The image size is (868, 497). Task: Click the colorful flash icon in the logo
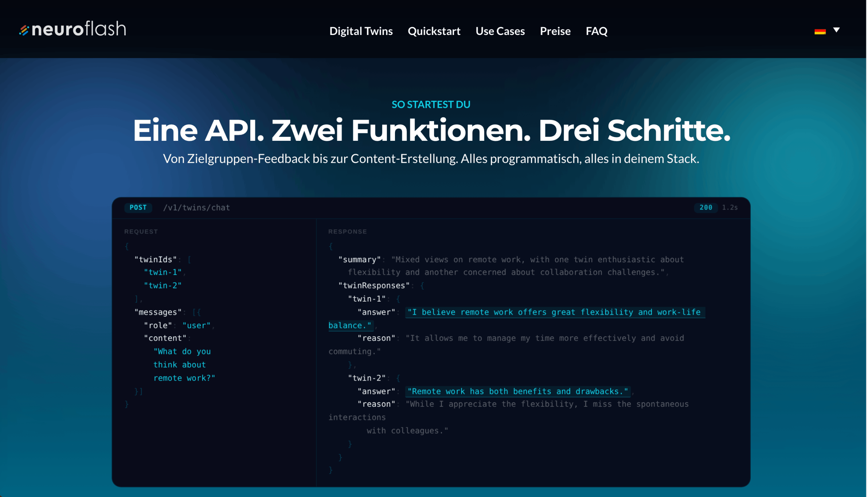(x=24, y=30)
